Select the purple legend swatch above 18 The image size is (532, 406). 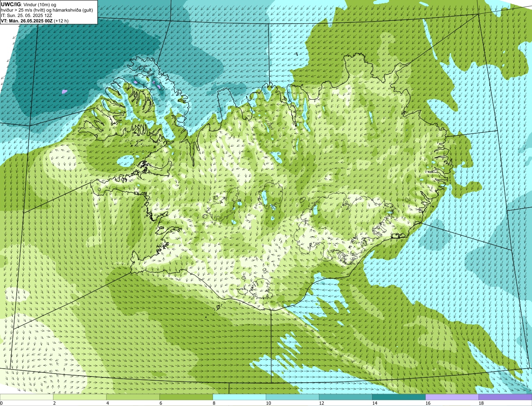(505, 397)
